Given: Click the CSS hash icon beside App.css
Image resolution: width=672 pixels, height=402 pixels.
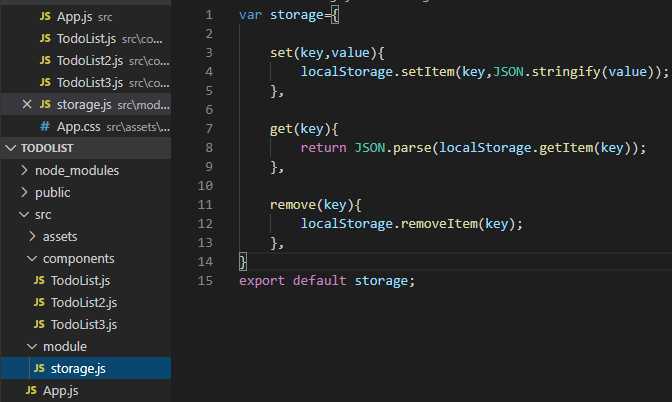Looking at the screenshot, I should (x=45, y=127).
